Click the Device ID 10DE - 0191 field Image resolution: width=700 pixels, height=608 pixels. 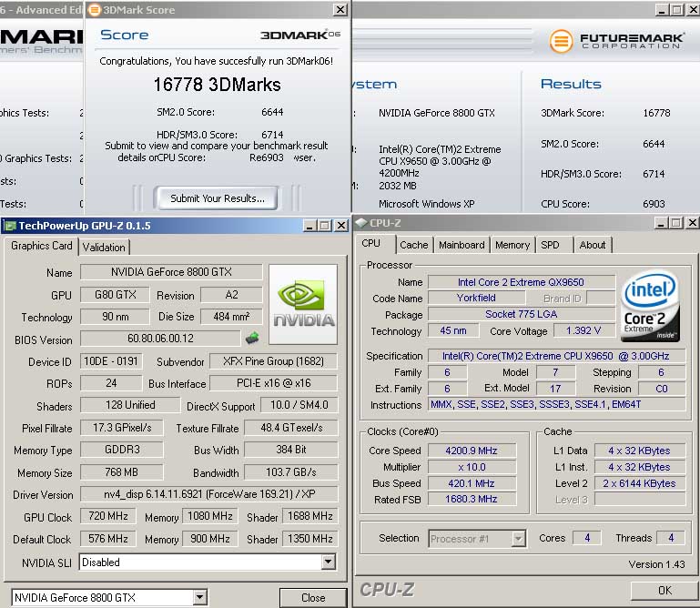pyautogui.click(x=111, y=361)
